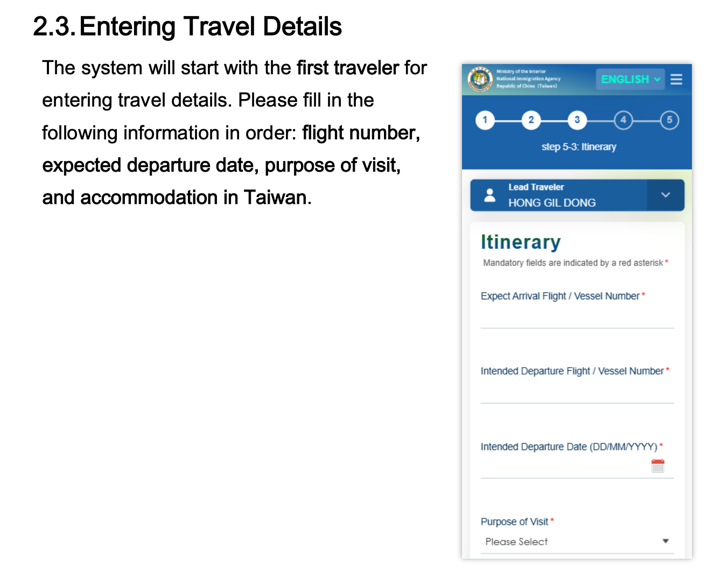Click the Itinerary heading
The width and height of the screenshot is (728, 577).
tap(521, 242)
